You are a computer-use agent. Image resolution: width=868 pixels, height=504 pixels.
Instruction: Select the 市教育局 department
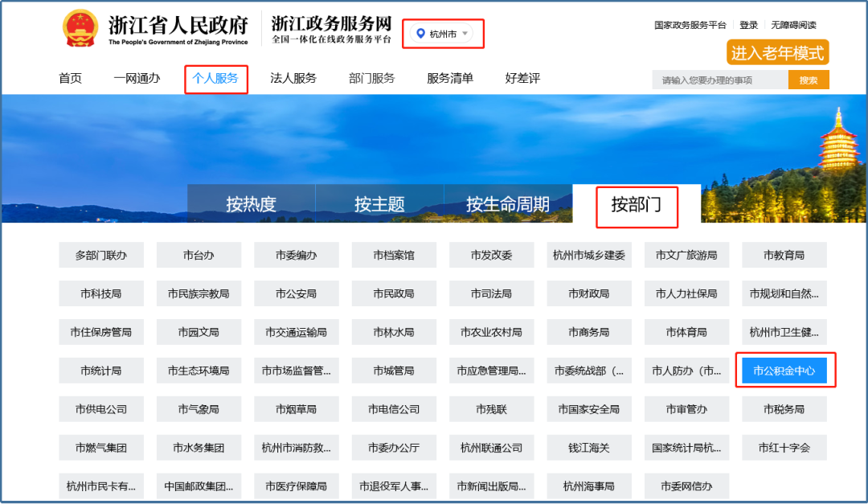pyautogui.click(x=784, y=255)
